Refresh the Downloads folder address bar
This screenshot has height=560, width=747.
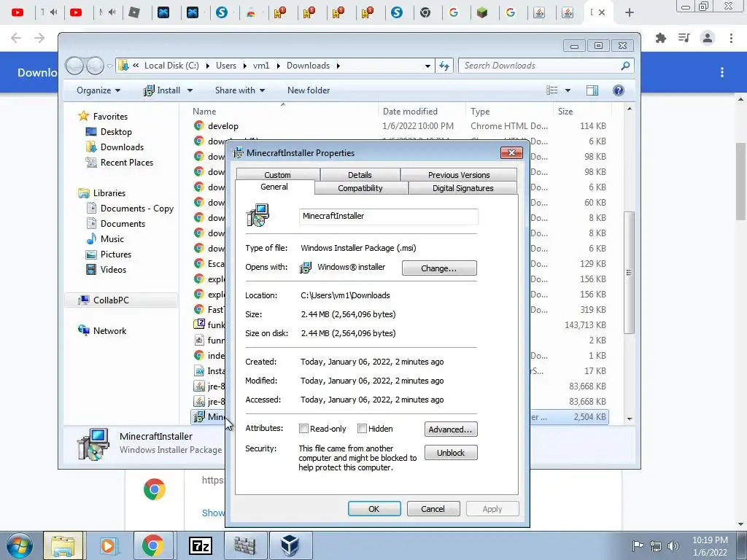click(444, 66)
